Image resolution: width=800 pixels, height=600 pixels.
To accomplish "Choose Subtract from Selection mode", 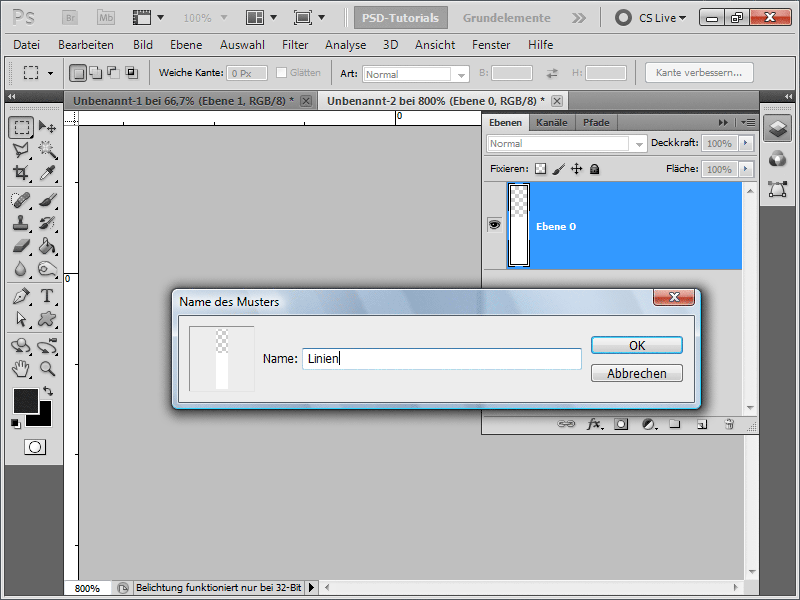I will tap(113, 73).
